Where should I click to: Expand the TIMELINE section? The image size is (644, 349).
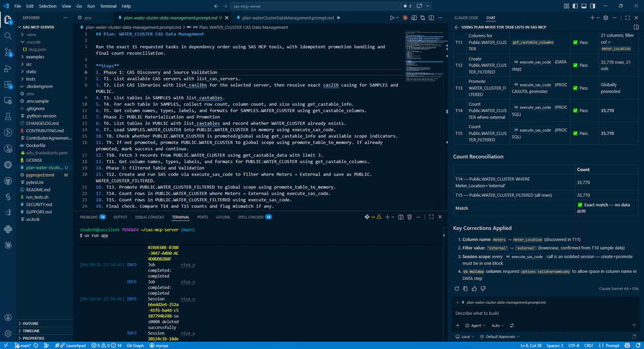click(31, 331)
